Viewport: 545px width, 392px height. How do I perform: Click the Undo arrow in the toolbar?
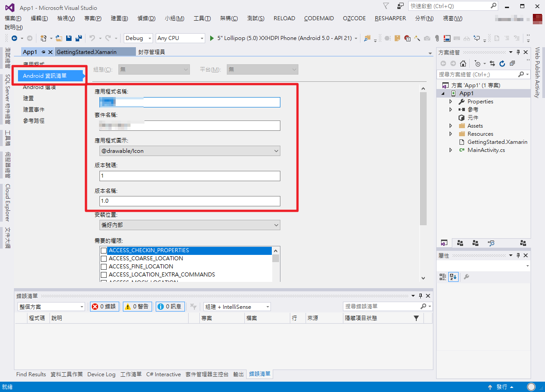92,38
